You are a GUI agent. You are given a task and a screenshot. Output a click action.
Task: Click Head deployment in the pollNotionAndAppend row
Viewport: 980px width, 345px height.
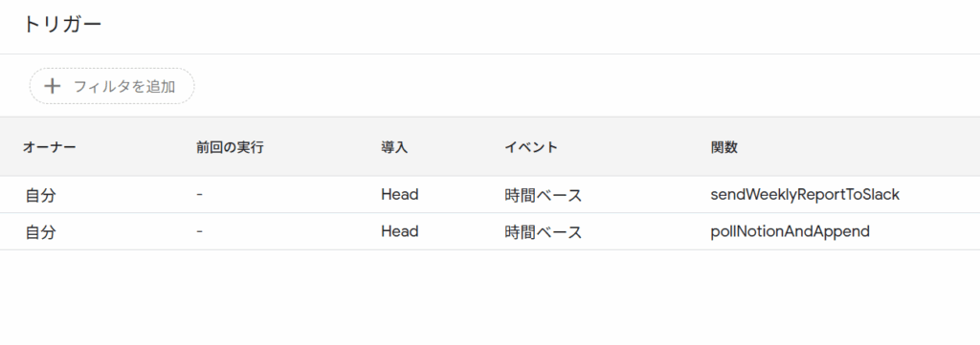(x=400, y=232)
